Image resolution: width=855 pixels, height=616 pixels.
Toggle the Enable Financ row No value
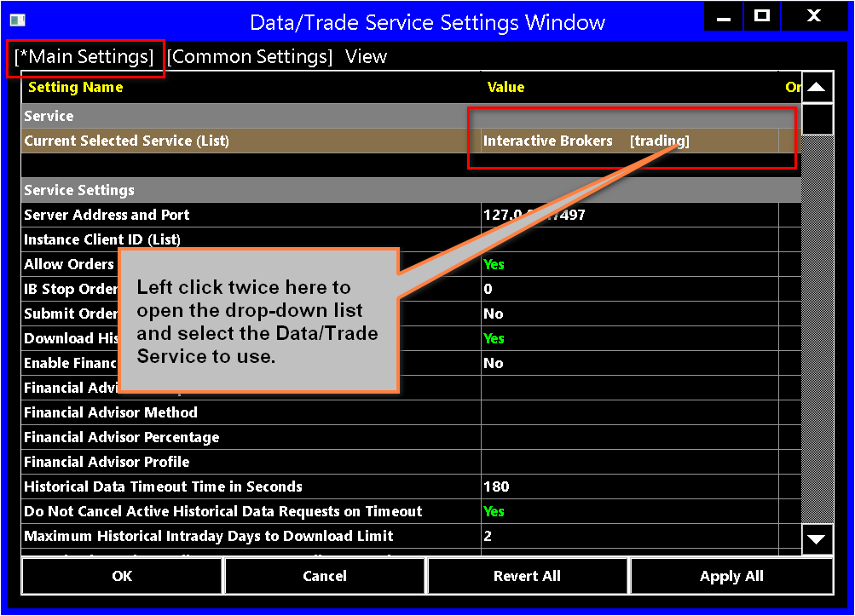pos(629,363)
